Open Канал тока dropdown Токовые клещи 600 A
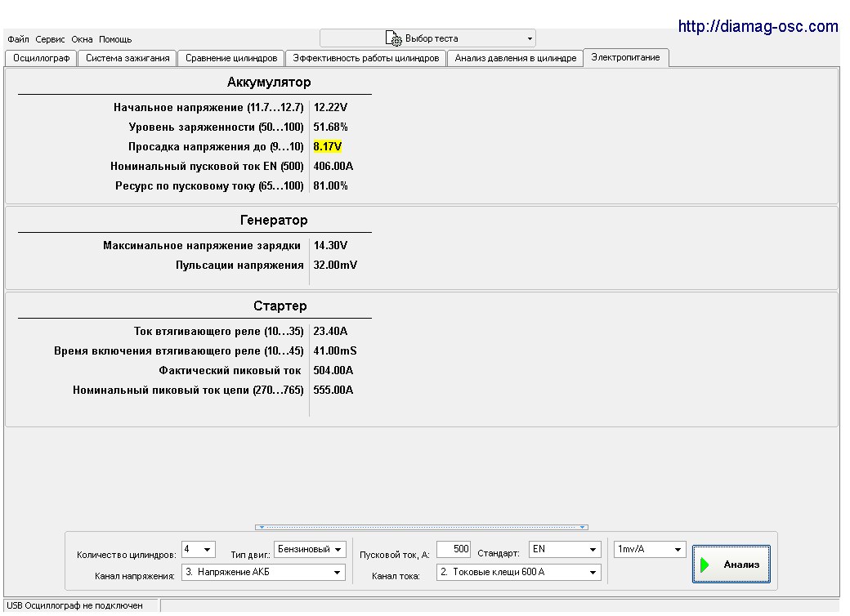 [x=519, y=572]
